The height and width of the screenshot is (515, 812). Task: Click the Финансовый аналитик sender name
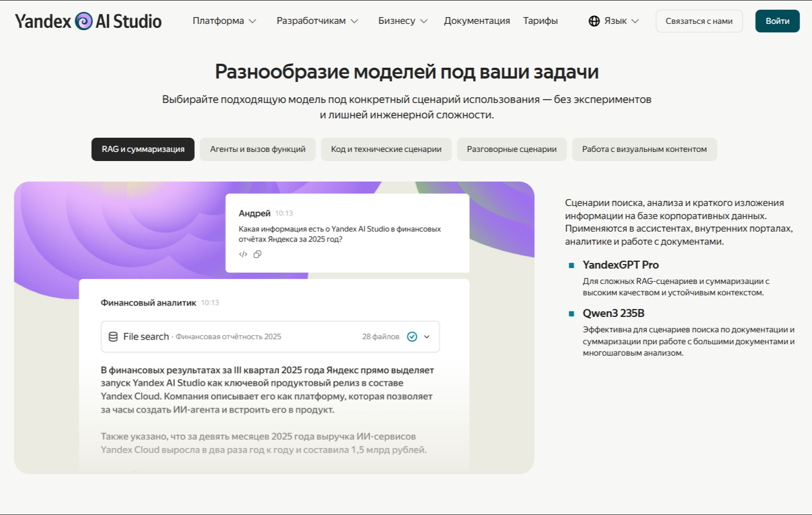[x=149, y=303]
